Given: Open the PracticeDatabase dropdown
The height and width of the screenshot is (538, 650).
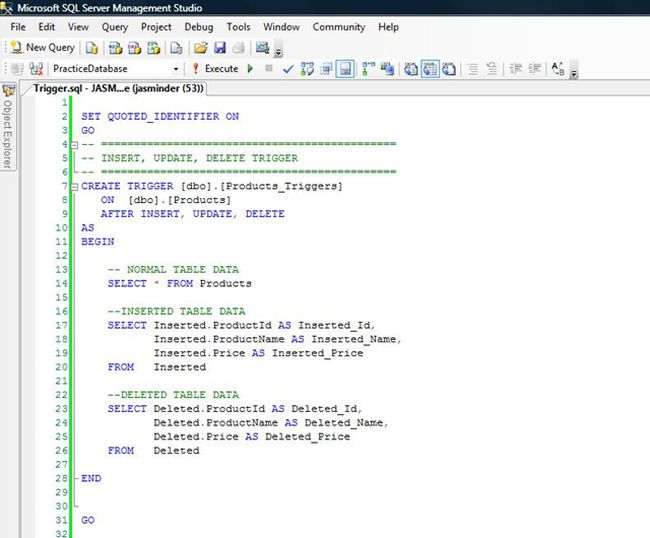Looking at the screenshot, I should tap(176, 69).
